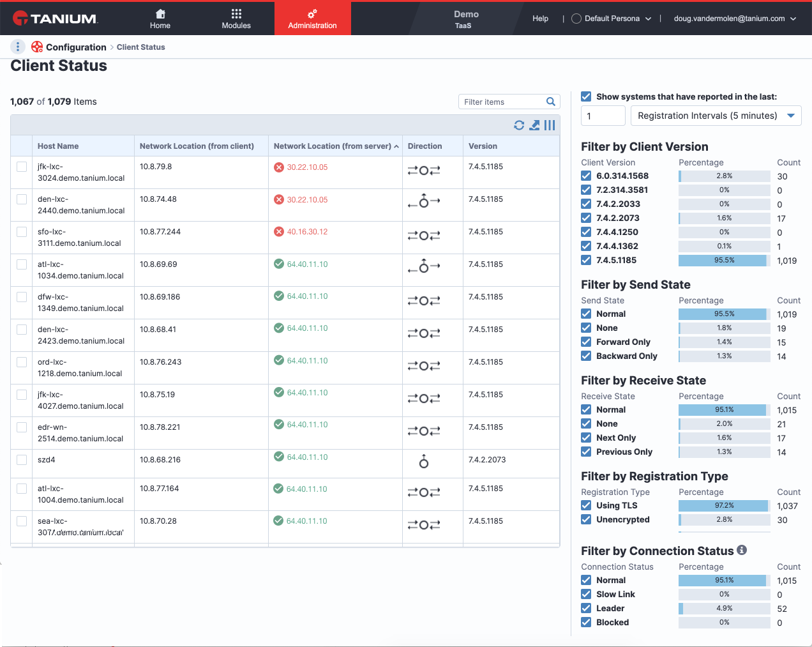
Task: Click the export table icon
Action: click(x=534, y=125)
